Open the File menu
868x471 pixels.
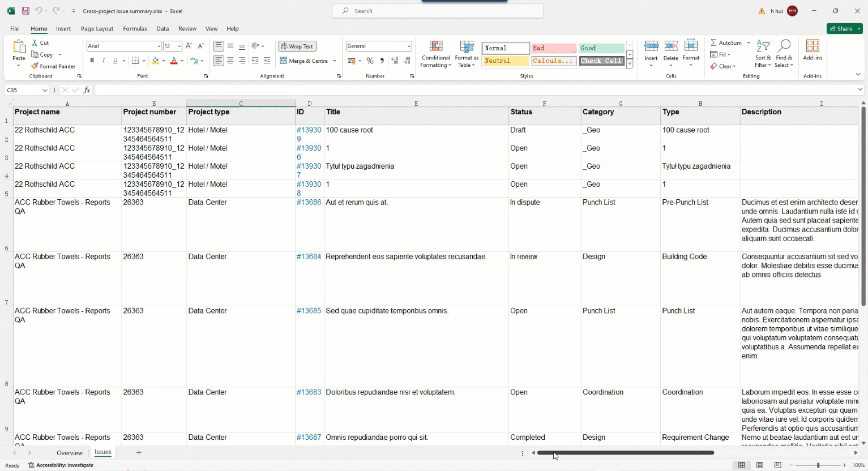click(x=15, y=29)
